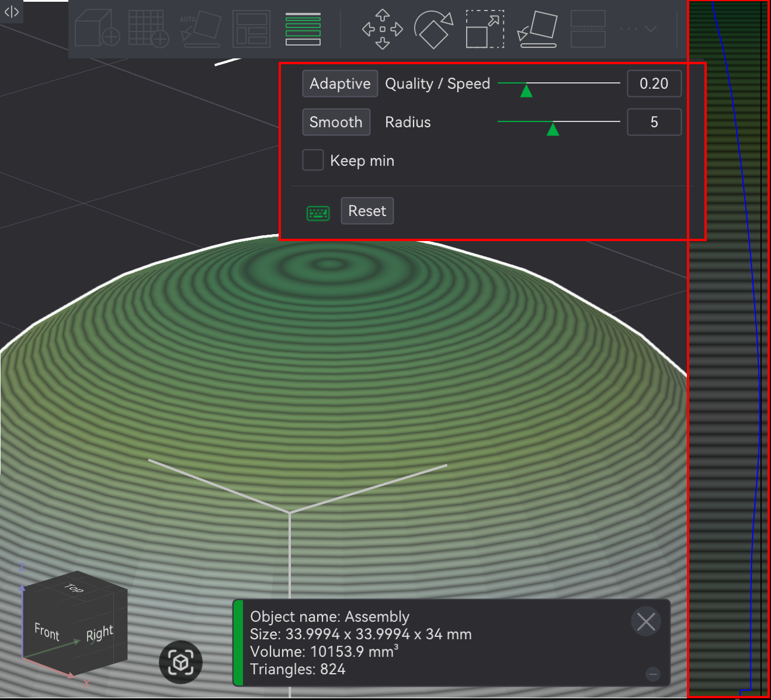The width and height of the screenshot is (771, 700).
Task: Click the Radius value field 5
Action: coord(654,122)
